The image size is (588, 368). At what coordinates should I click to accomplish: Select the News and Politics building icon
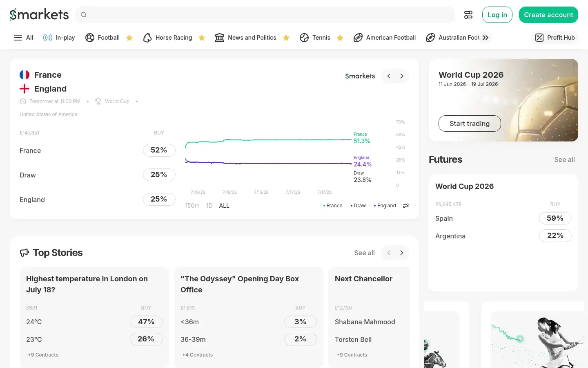[220, 38]
